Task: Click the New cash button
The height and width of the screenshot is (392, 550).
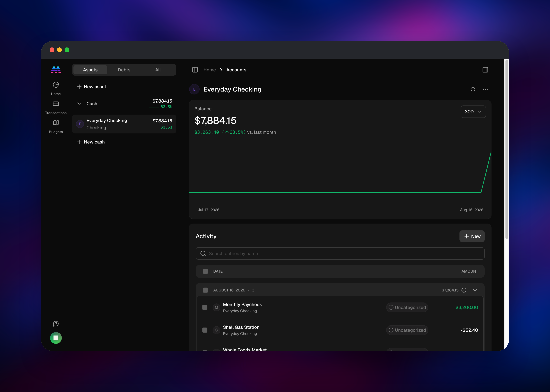Action: [x=91, y=142]
